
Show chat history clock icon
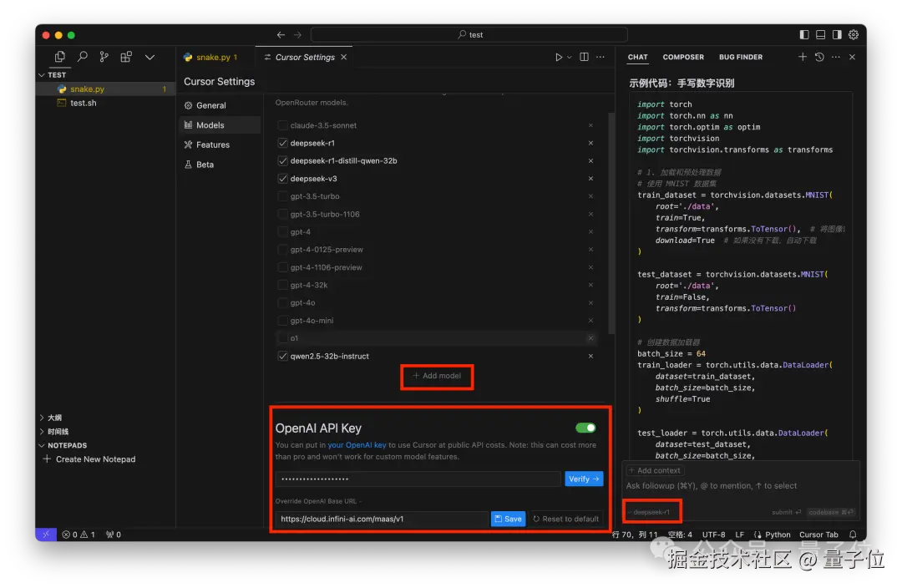coord(819,57)
